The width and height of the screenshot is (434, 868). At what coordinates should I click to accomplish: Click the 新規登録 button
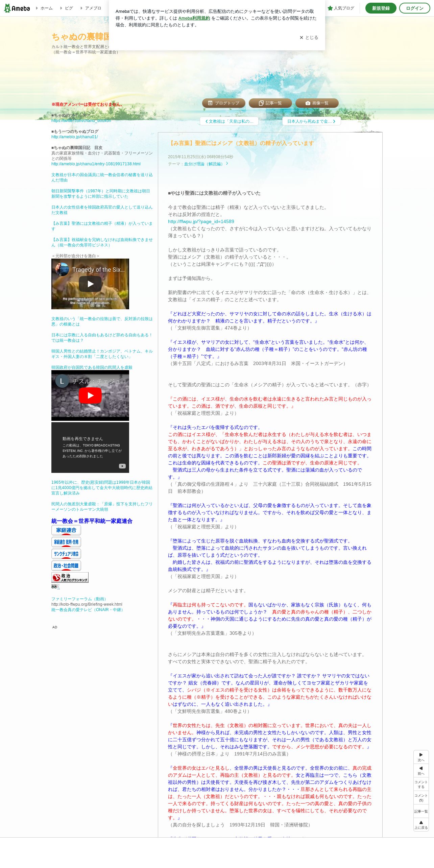[381, 8]
